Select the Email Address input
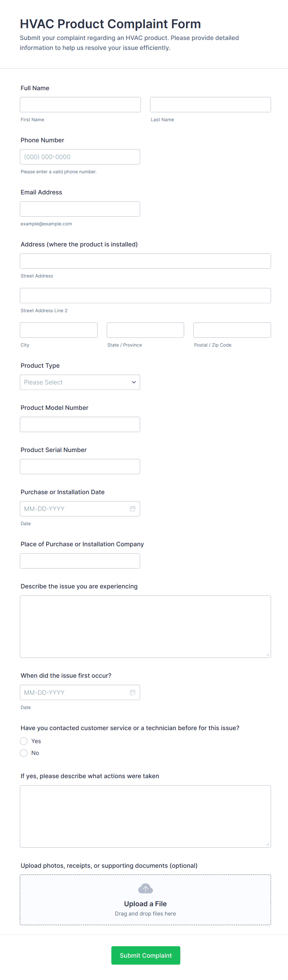Viewport: 288px width, 980px height. tap(80, 209)
